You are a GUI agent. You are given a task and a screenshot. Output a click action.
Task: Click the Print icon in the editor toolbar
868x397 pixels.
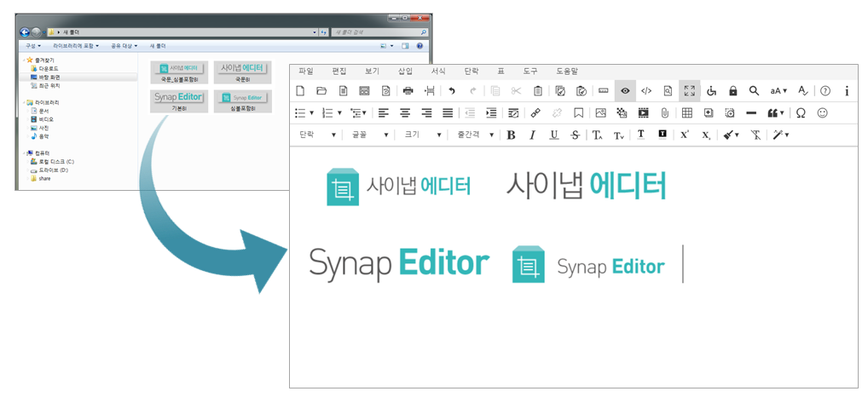pyautogui.click(x=408, y=90)
